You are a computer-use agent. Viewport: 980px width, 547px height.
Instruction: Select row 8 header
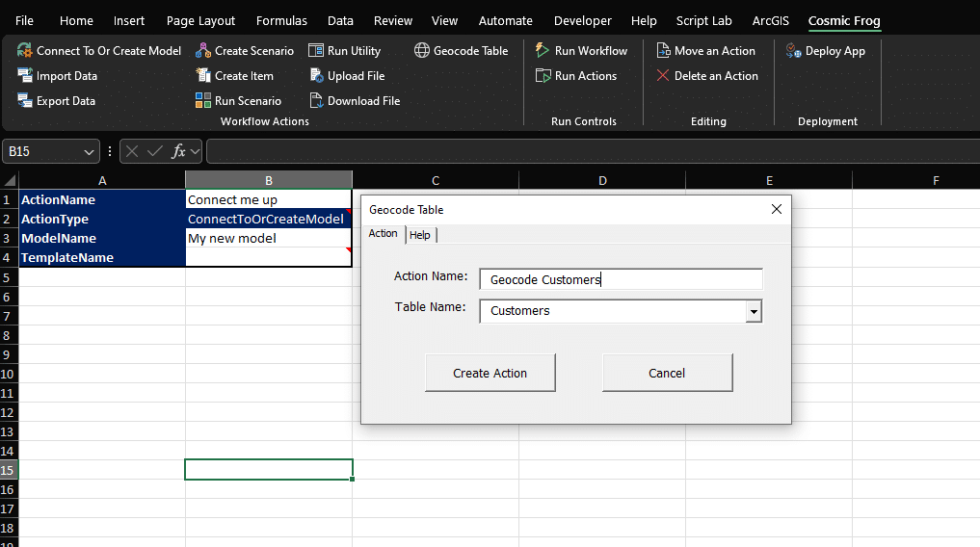[9, 335]
